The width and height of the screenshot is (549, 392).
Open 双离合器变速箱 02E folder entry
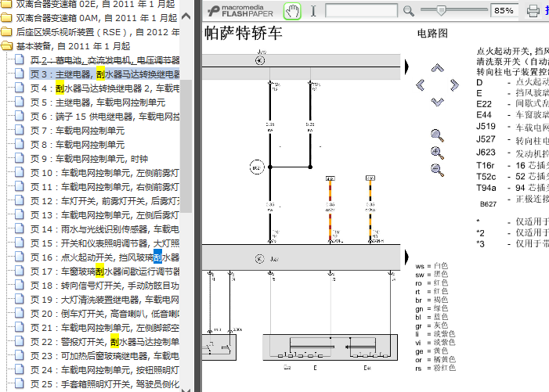click(x=96, y=4)
